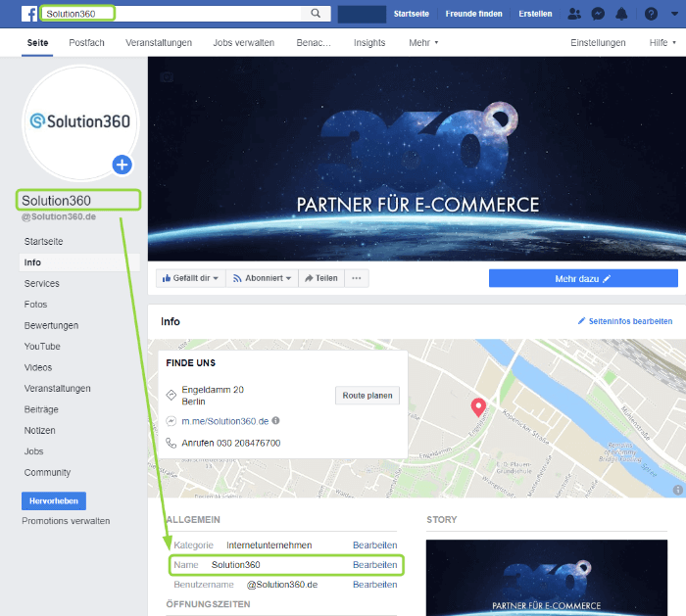Click the Hervorheben button
This screenshot has width=686, height=616.
pos(54,501)
